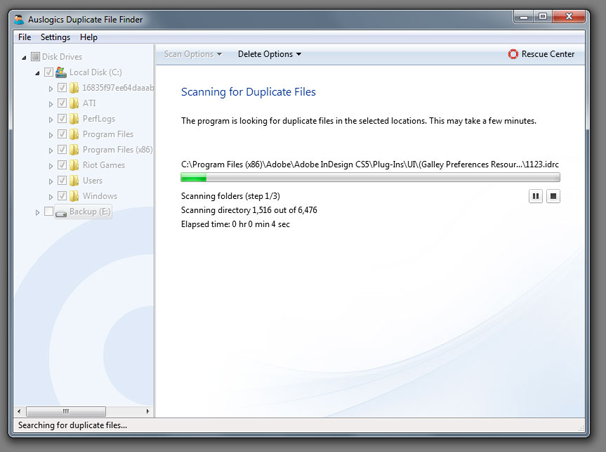The height and width of the screenshot is (452, 606).
Task: Click the folder tree horizontal scrollbar
Action: 67,411
